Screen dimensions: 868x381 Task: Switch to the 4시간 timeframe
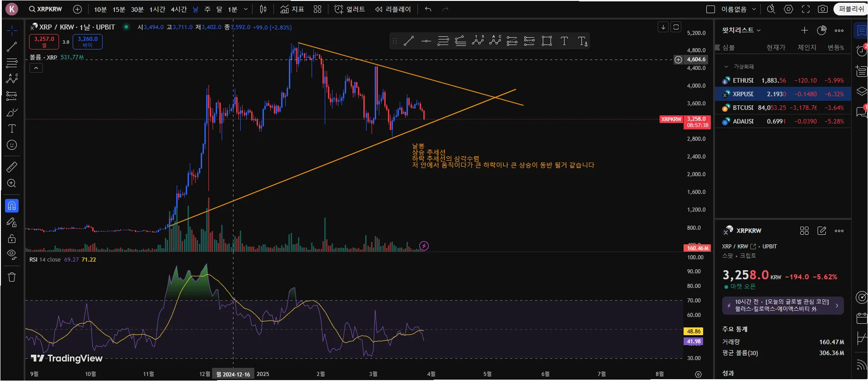coord(179,9)
